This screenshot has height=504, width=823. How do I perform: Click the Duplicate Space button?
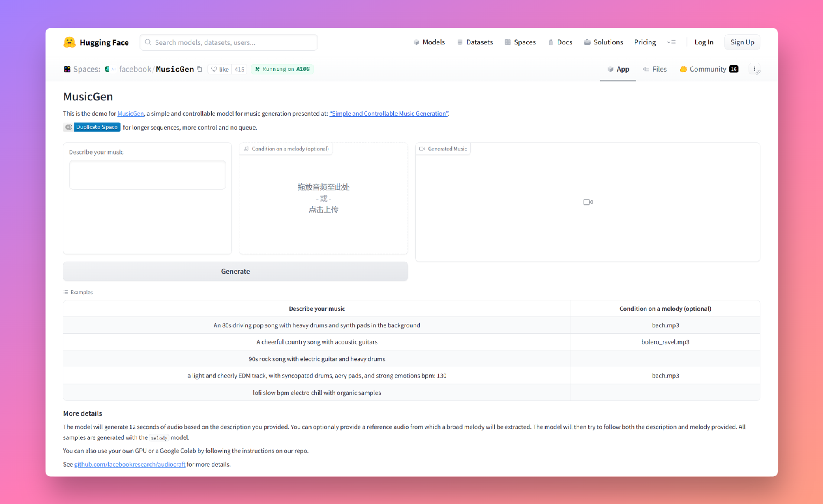pos(97,127)
